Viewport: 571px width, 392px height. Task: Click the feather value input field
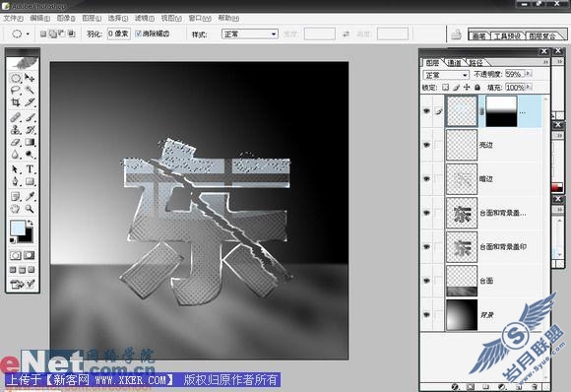tap(119, 33)
